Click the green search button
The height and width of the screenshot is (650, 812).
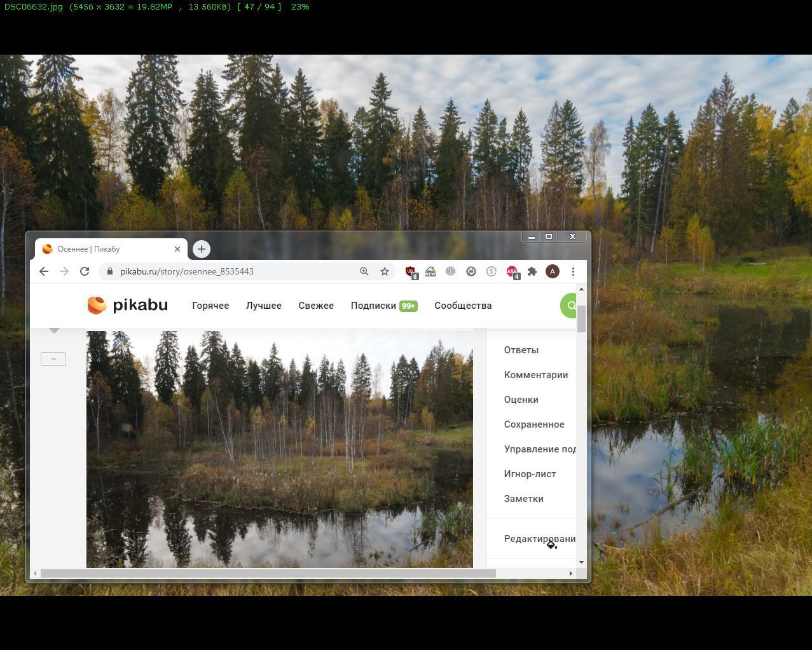click(x=568, y=306)
